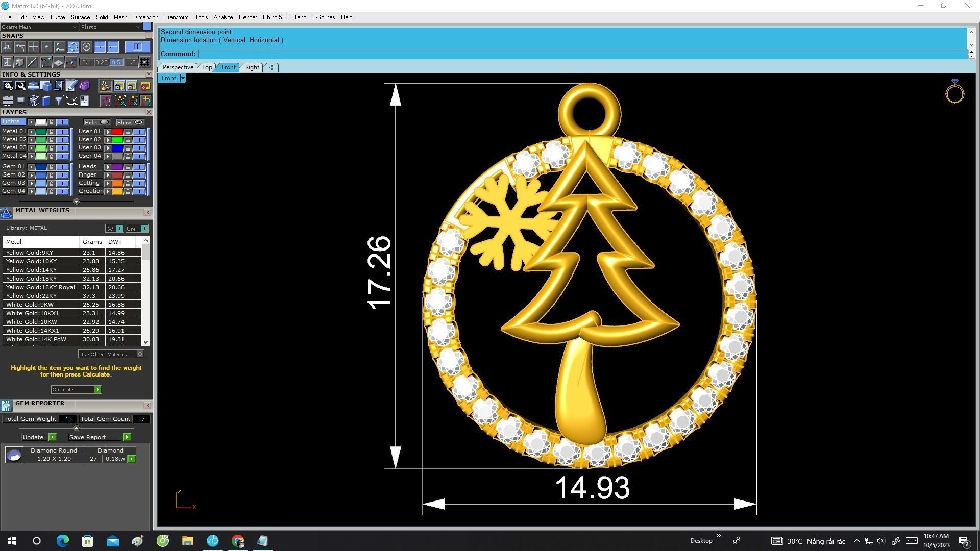This screenshot has width=980, height=551.
Task: Toggle the User switch in Metal Weights
Action: pyautogui.click(x=137, y=229)
